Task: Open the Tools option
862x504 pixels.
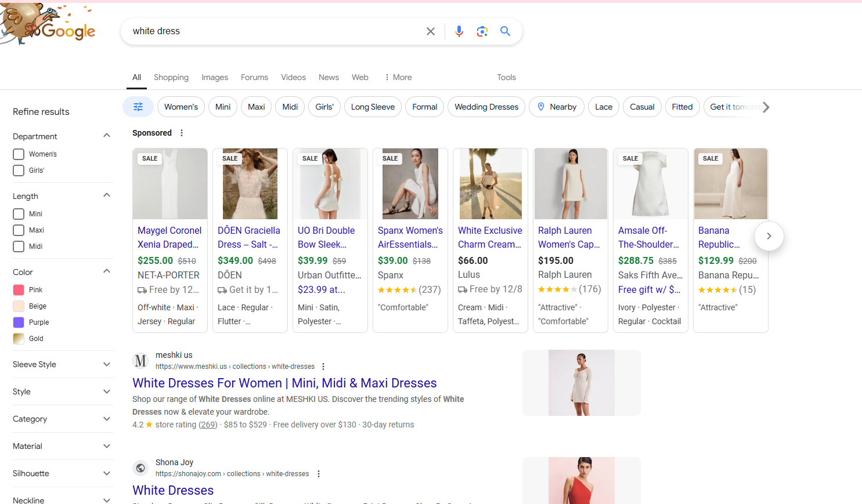Action: (506, 77)
